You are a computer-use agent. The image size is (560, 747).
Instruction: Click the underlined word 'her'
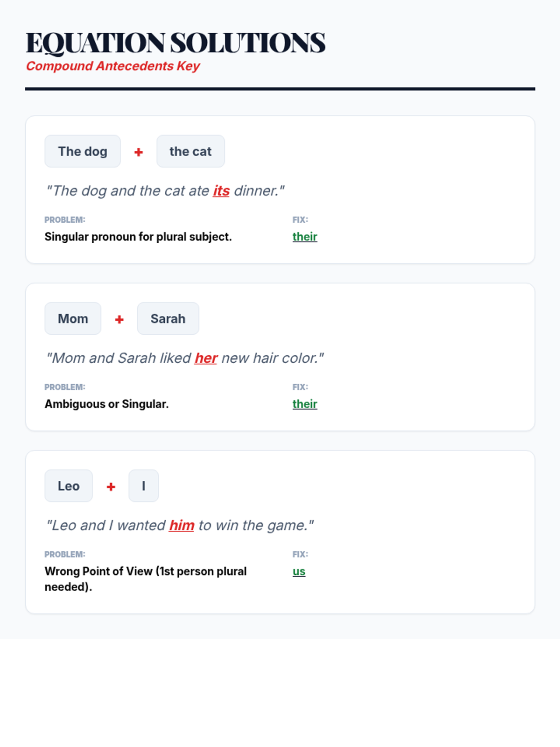click(206, 358)
